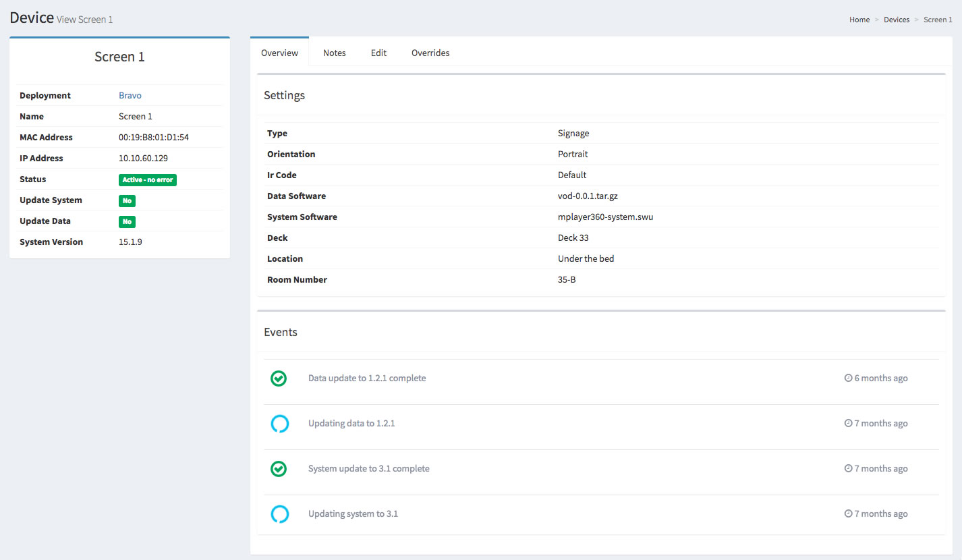Click green checkmark icon for Data update complete
This screenshot has height=560, width=962.
tap(279, 379)
